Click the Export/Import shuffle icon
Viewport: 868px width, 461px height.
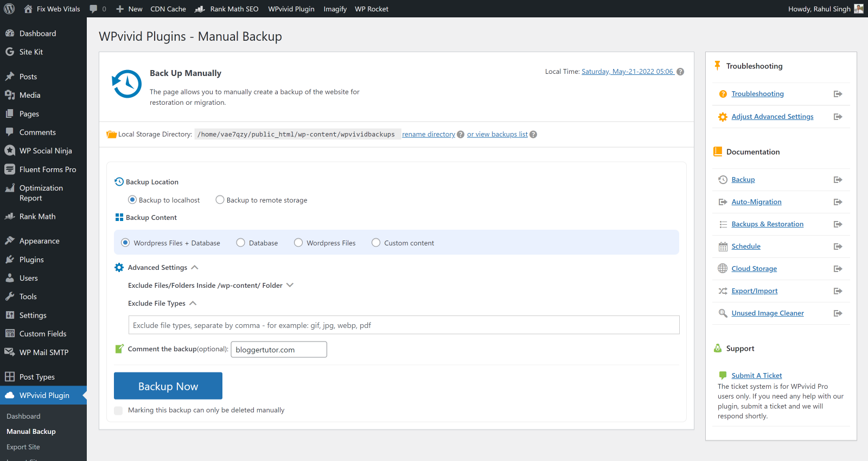[x=723, y=291]
